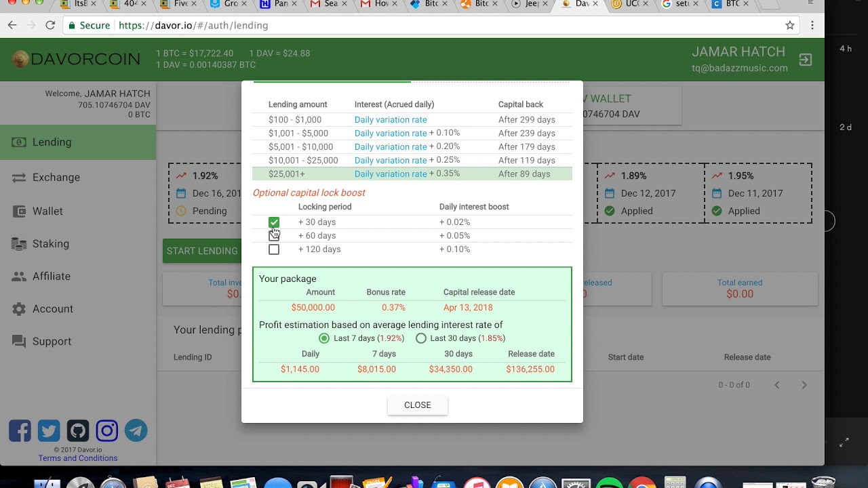This screenshot has height=488, width=868.
Task: Select Last 30 days average rate
Action: [421, 338]
